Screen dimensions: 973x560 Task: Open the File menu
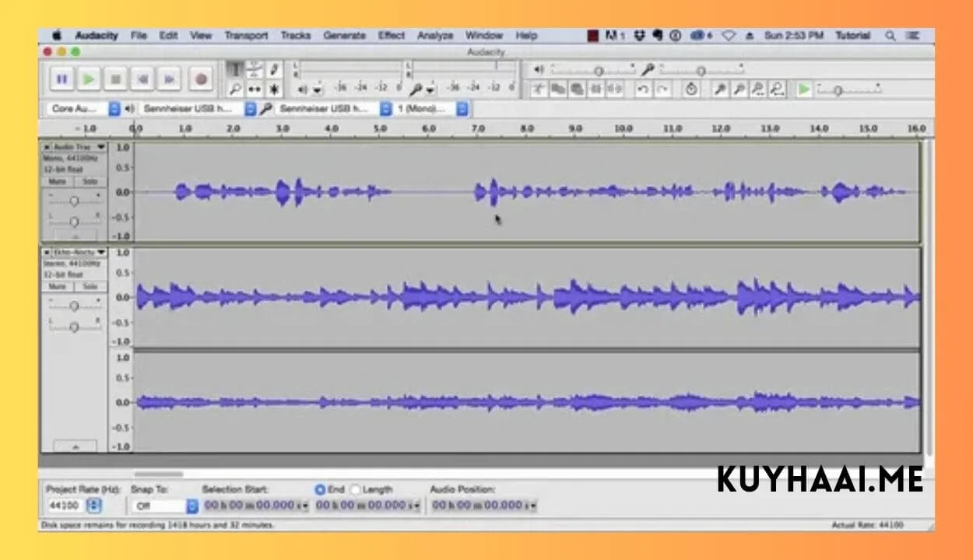(139, 36)
